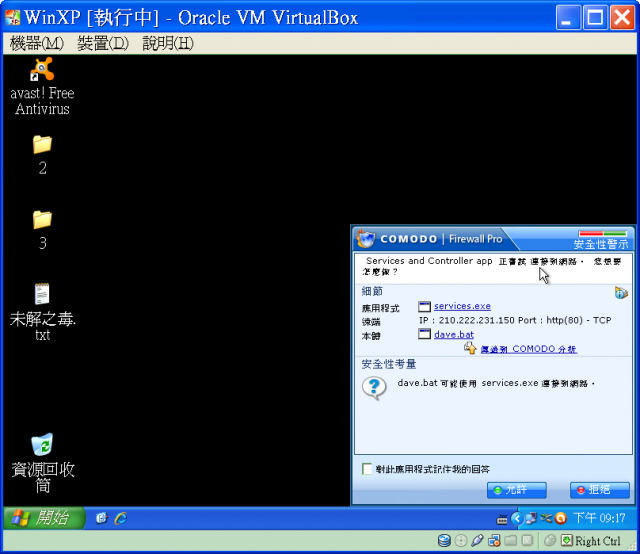Close the VirtualBox window
Viewport: 640px width, 554px height.
tap(622, 18)
